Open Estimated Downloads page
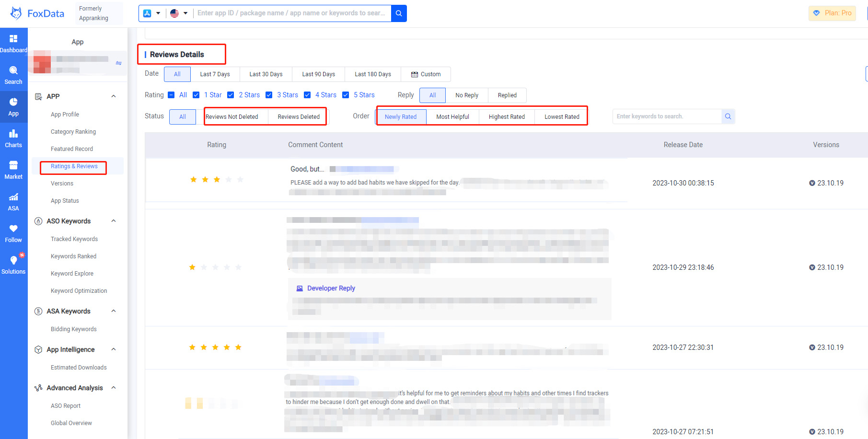The image size is (868, 439). (79, 368)
